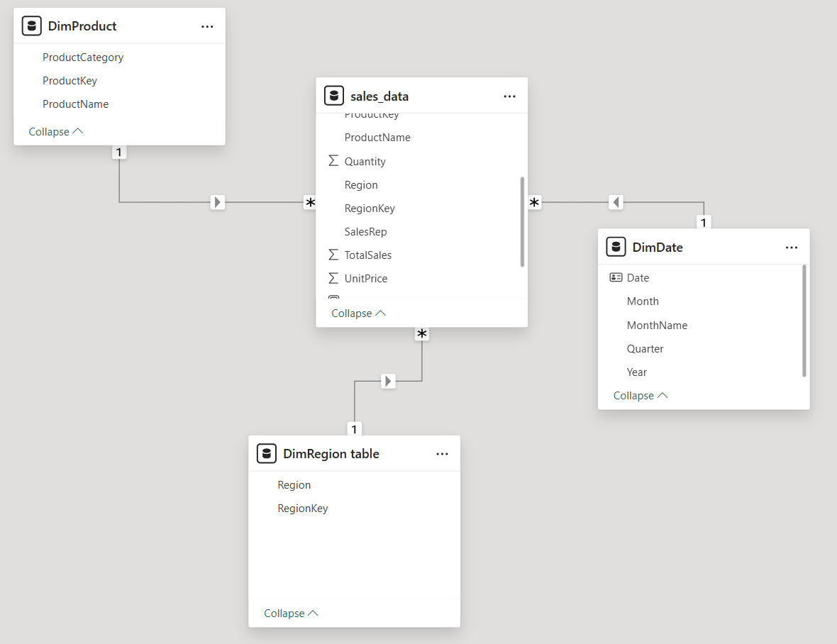The height and width of the screenshot is (644, 837).
Task: Click the DimRegion table database icon
Action: coord(267,453)
